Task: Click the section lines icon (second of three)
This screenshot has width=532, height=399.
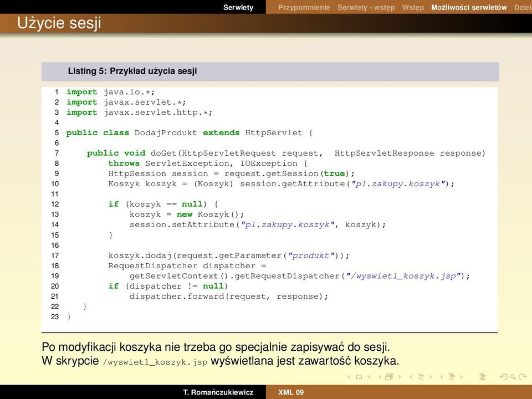Action: point(452,377)
